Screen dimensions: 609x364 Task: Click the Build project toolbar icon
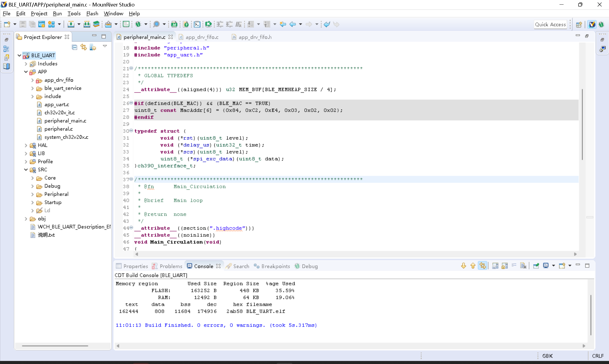(71, 24)
